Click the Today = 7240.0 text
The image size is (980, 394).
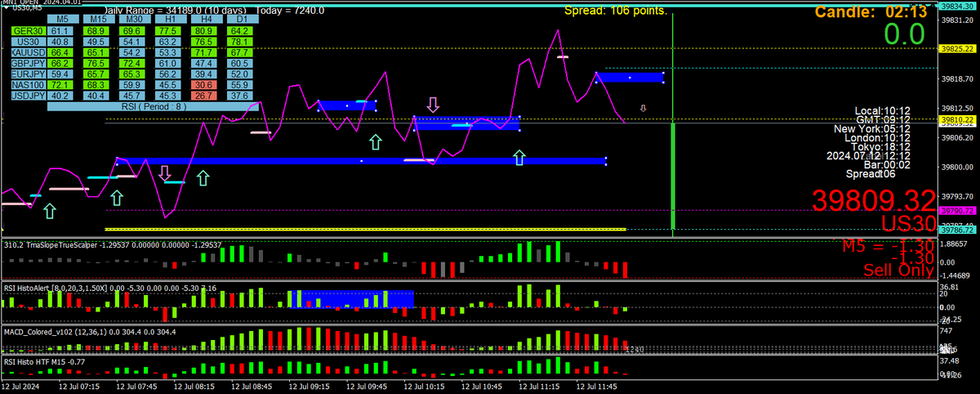(290, 11)
